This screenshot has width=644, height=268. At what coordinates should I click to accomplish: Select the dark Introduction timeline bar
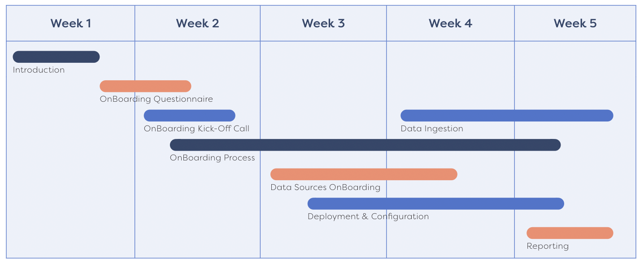[x=56, y=57]
